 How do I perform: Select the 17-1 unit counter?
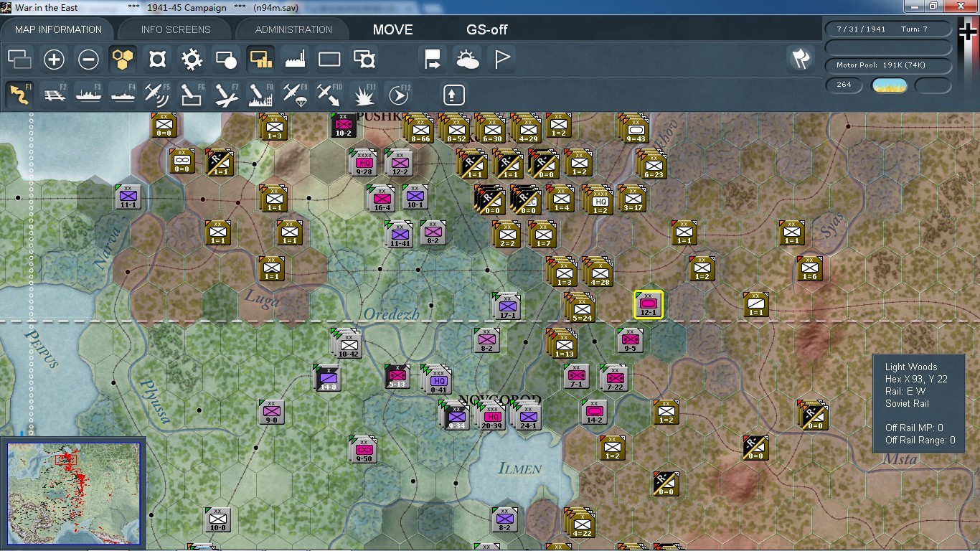coord(507,307)
